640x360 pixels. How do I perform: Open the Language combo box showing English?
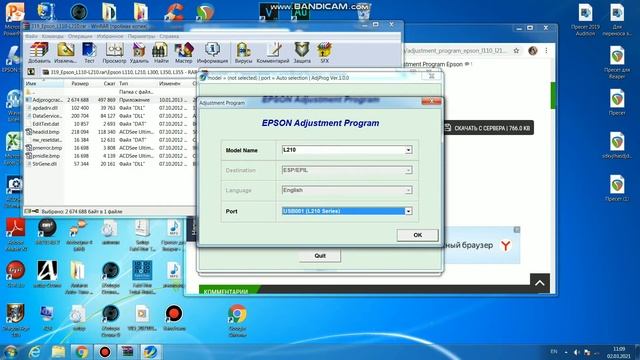(x=347, y=190)
